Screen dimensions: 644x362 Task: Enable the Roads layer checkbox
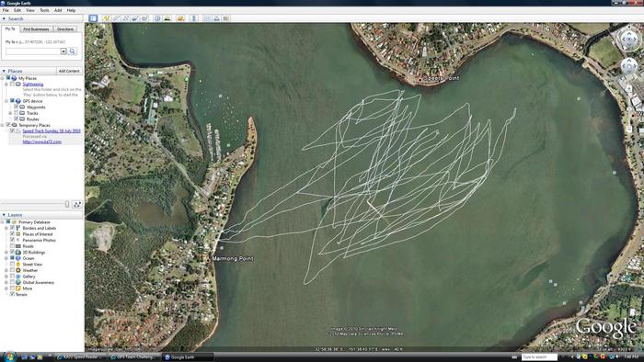click(12, 246)
